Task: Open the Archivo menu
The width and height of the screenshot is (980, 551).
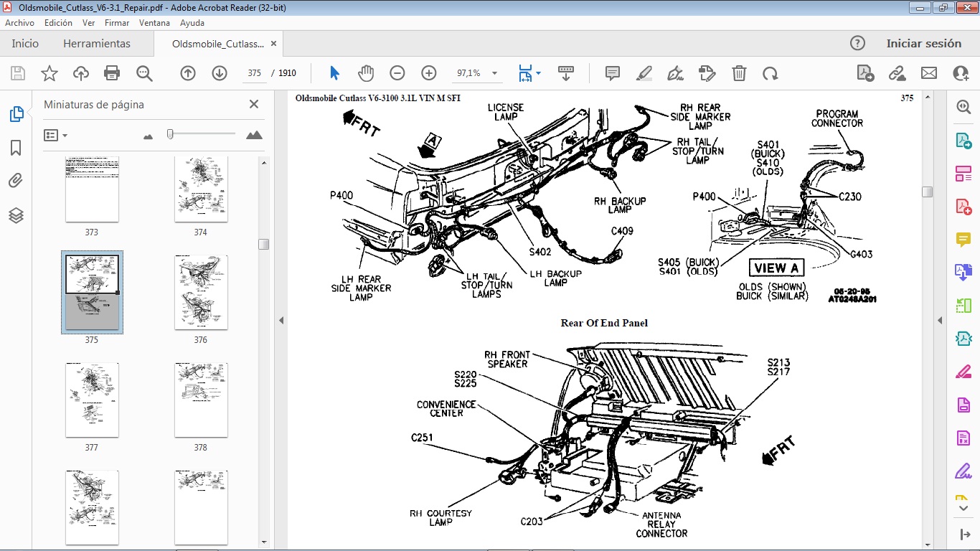Action: (x=19, y=23)
